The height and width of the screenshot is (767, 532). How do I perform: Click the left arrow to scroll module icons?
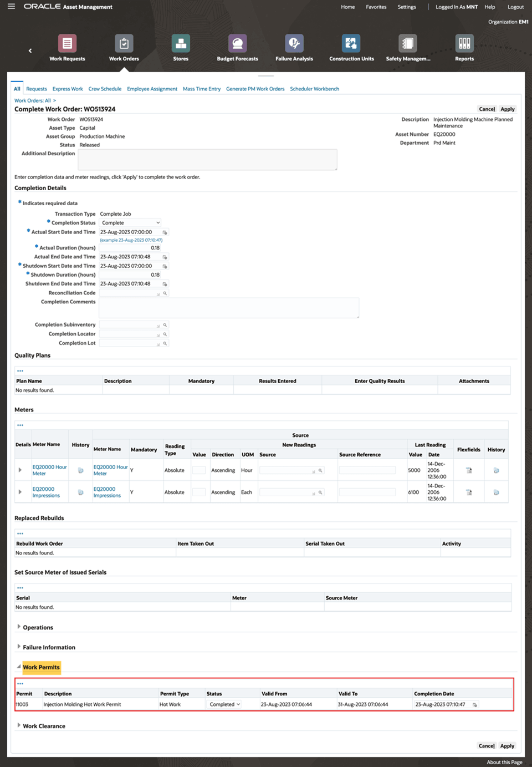click(30, 50)
